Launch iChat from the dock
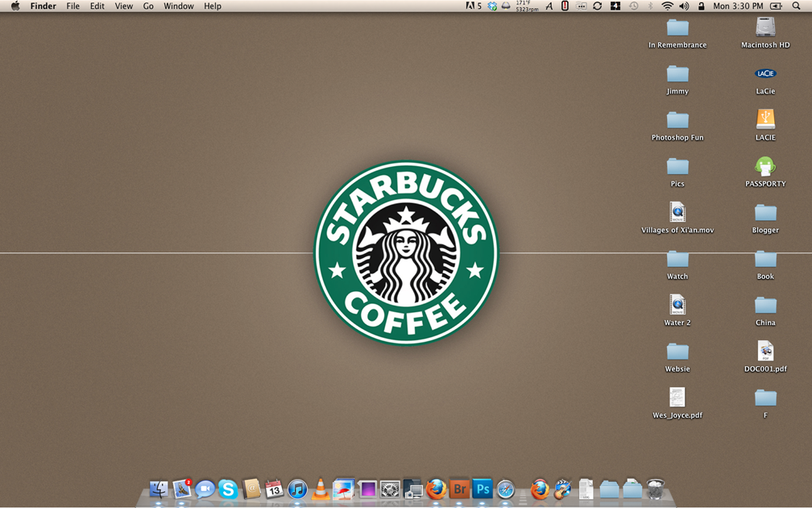The height and width of the screenshot is (508, 812). tap(205, 489)
